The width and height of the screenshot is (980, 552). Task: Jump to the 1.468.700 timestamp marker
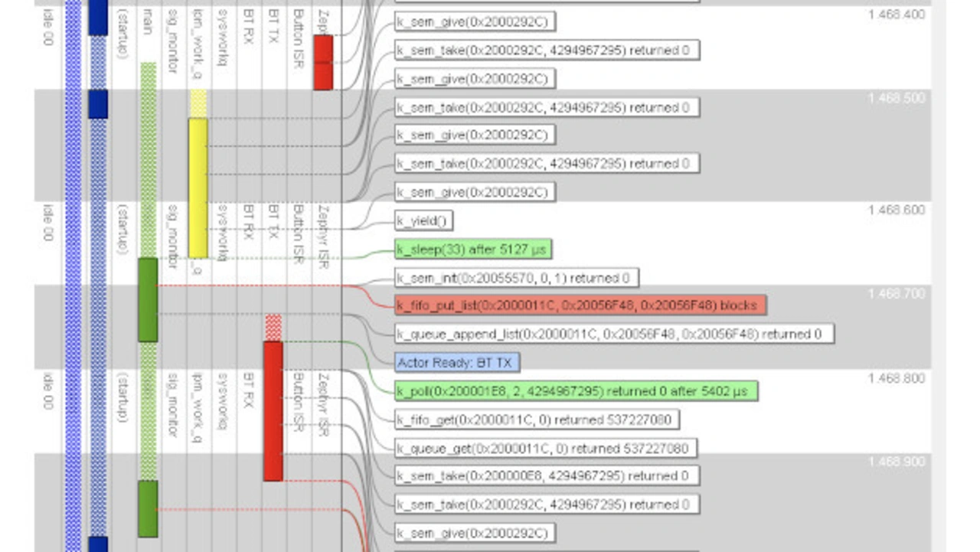coord(896,294)
